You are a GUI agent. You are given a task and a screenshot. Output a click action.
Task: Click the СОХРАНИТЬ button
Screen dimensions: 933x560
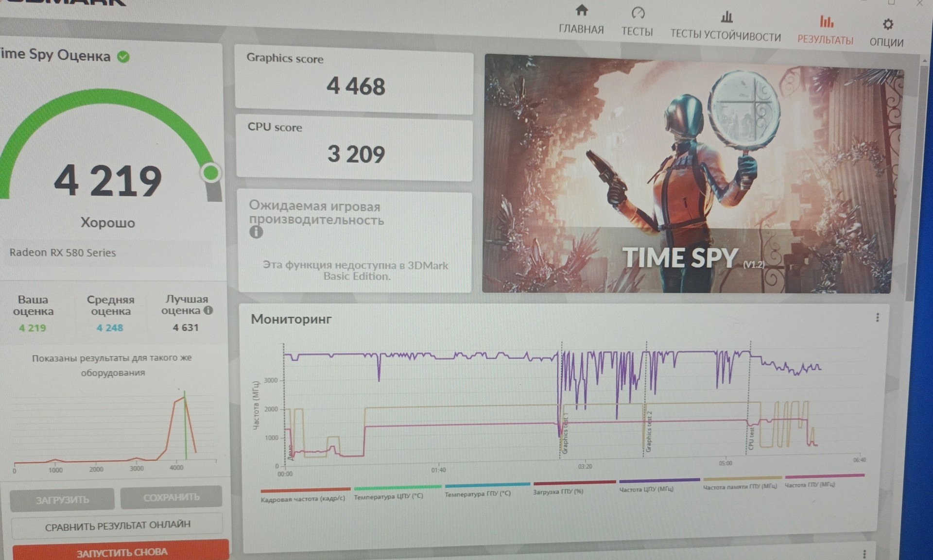171,497
